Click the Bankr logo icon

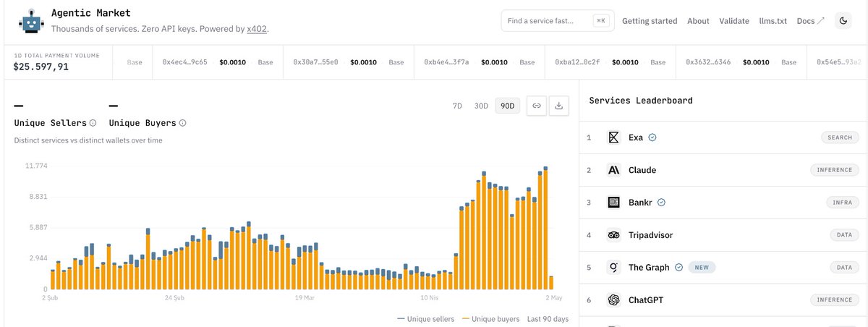point(614,203)
